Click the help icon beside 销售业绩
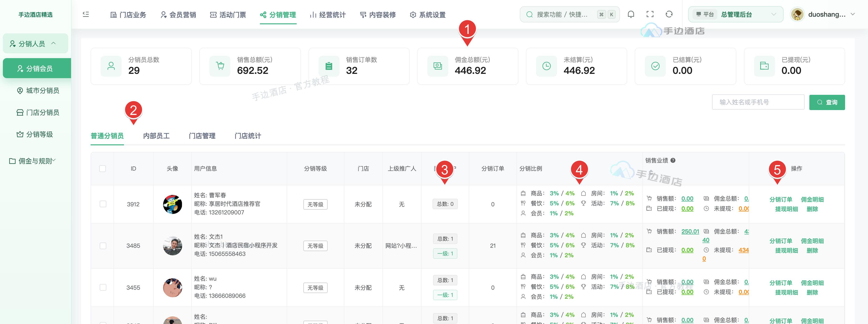868x324 pixels. (673, 160)
